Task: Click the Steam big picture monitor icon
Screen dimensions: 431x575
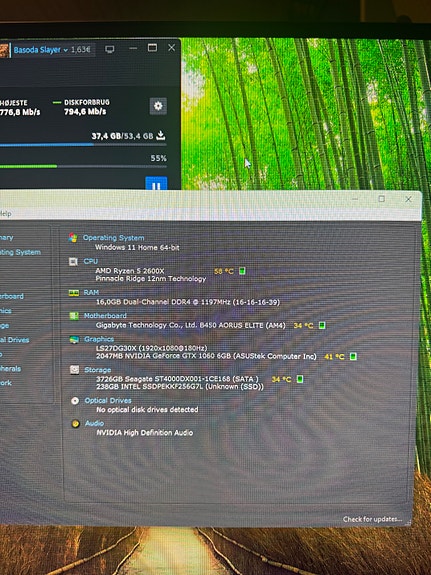Action: pos(109,49)
